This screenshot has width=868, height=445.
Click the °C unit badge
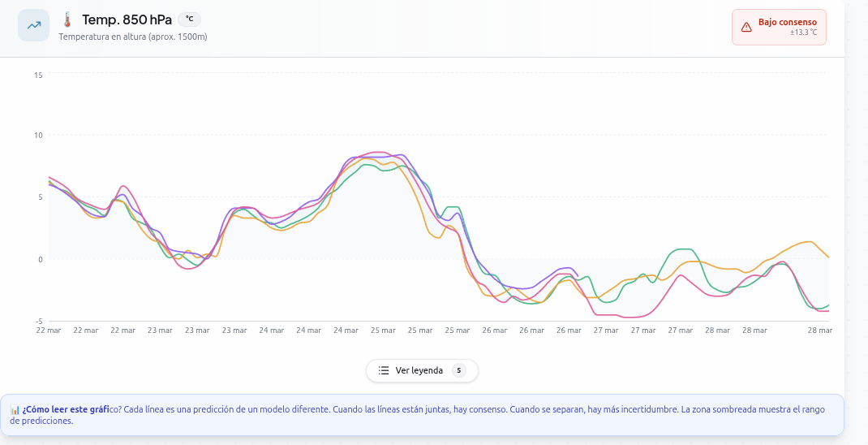pos(189,19)
